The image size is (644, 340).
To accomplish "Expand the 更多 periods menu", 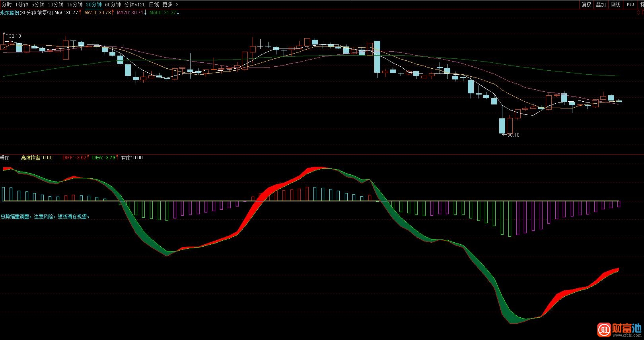I will tap(170, 4).
